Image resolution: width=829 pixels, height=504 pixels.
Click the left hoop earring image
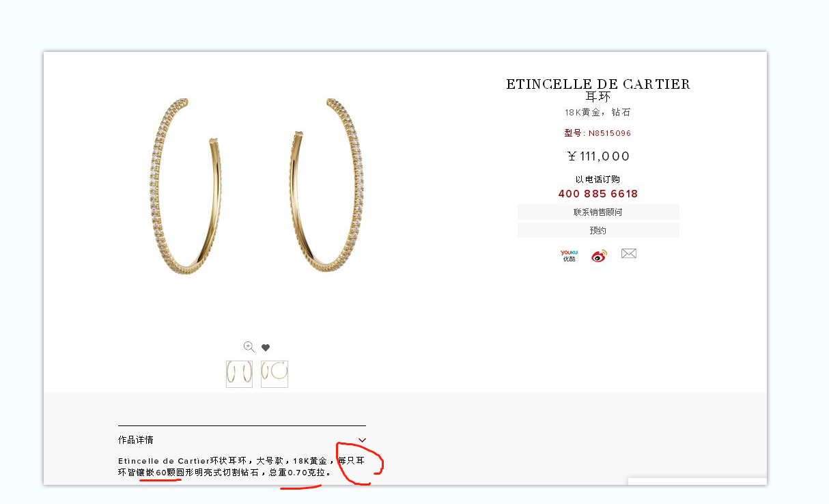(x=184, y=186)
